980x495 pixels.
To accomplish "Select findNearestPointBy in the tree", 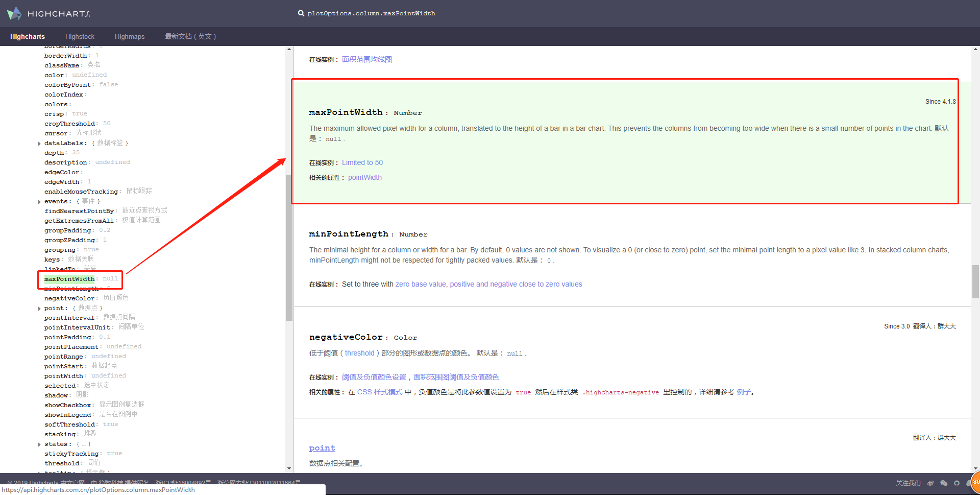I will pyautogui.click(x=79, y=211).
